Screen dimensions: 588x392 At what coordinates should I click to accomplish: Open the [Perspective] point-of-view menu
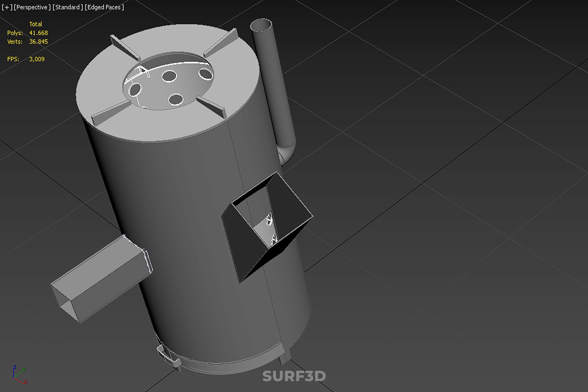pyautogui.click(x=32, y=7)
